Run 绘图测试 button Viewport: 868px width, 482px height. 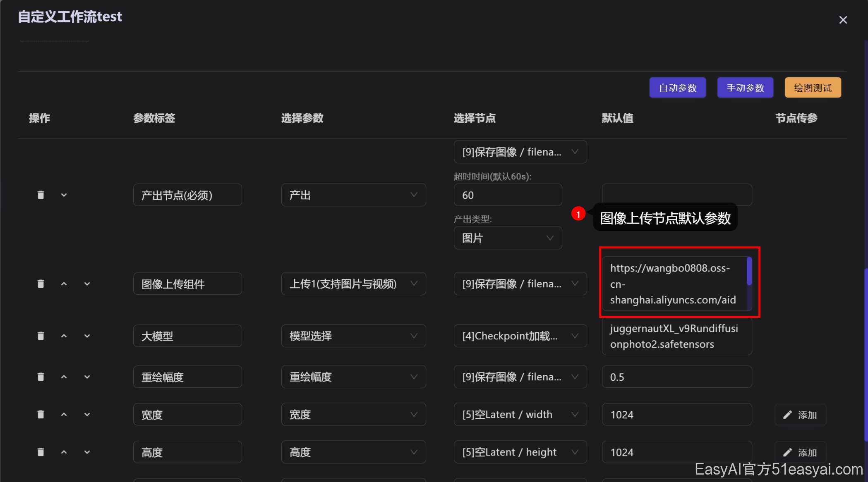(x=813, y=88)
